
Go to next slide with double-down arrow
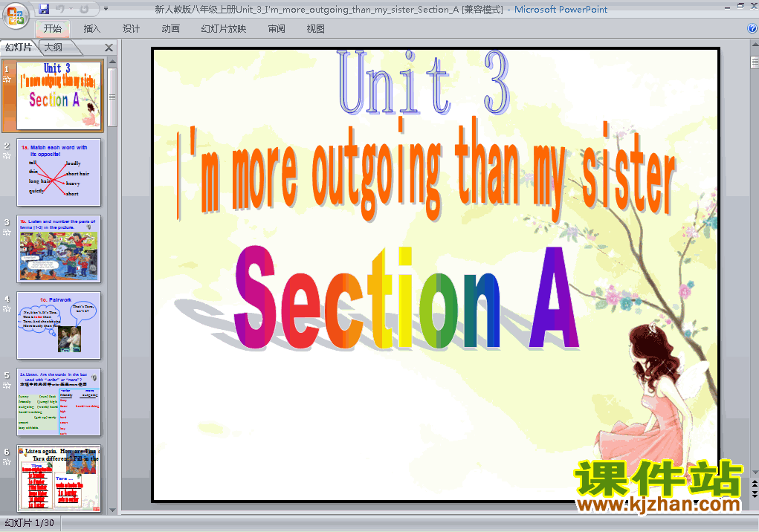click(755, 493)
